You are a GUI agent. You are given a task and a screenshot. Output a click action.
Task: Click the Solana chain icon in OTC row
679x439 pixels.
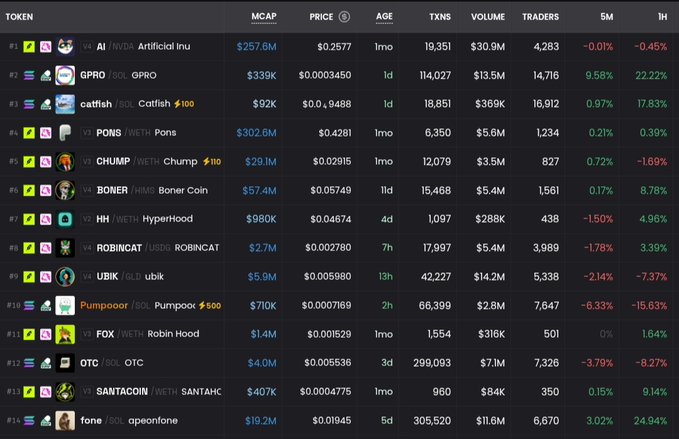click(29, 363)
